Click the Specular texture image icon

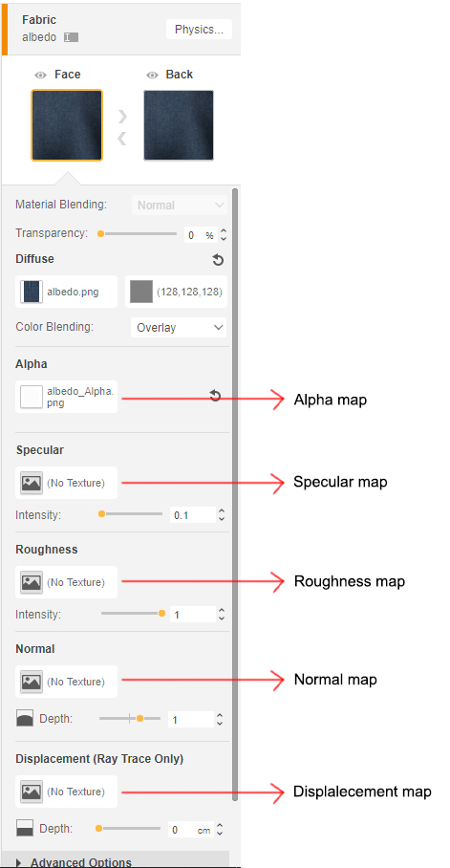coord(32,483)
